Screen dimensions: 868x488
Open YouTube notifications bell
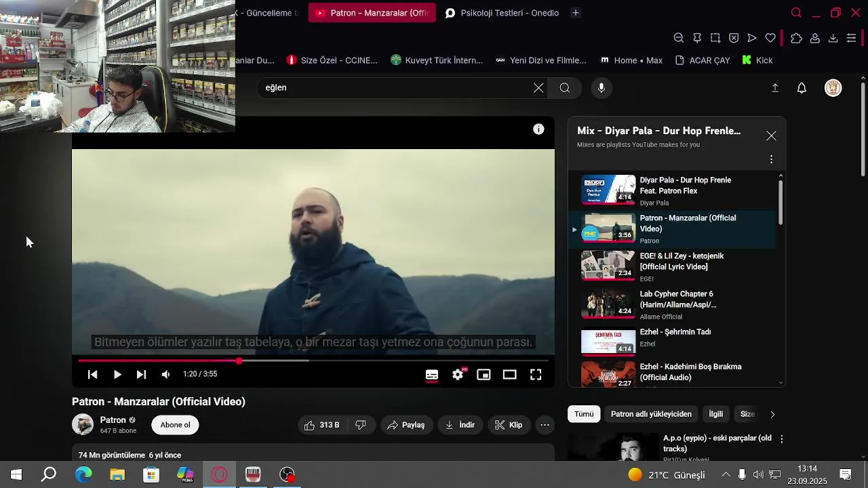tap(802, 87)
